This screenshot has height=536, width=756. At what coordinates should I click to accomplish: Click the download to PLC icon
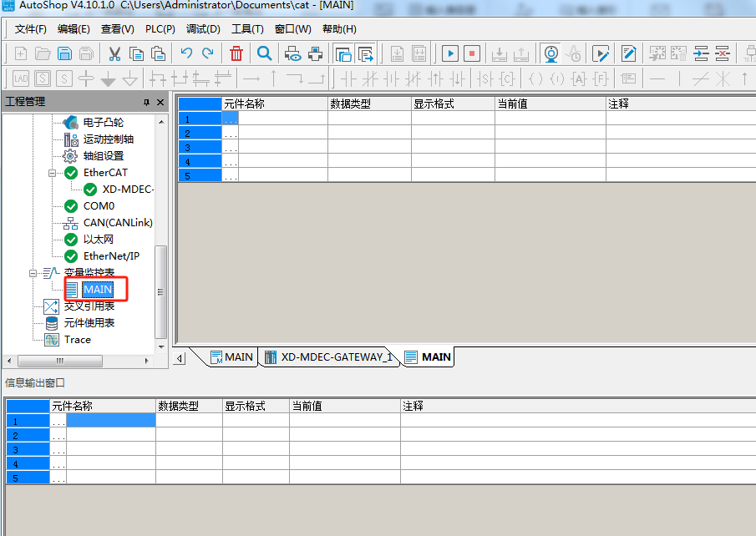[x=499, y=54]
